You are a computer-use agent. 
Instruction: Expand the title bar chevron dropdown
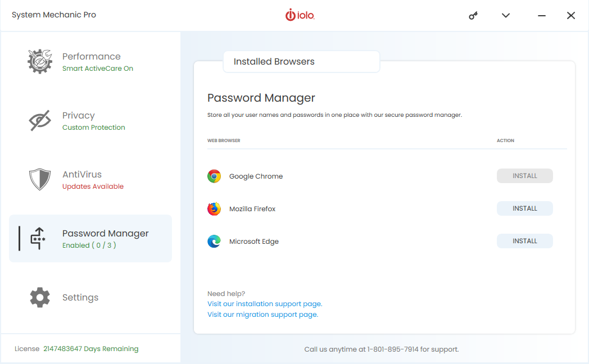[x=506, y=16]
